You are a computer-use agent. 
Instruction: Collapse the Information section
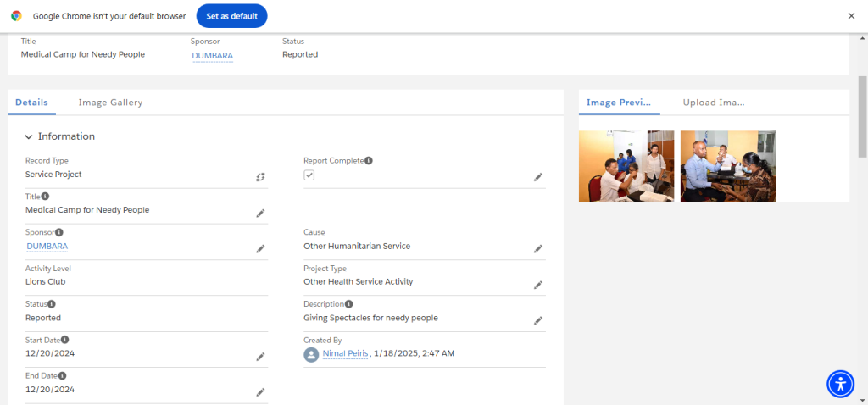click(29, 136)
